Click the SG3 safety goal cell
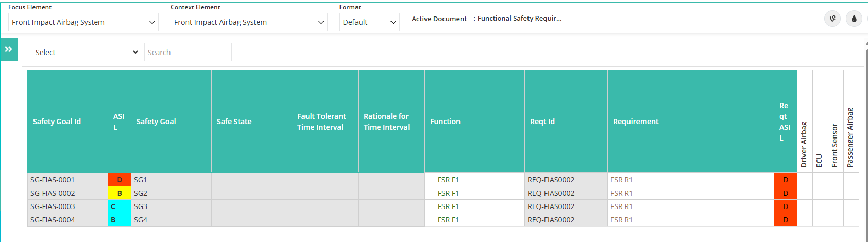Image resolution: width=868 pixels, height=242 pixels. tap(171, 206)
